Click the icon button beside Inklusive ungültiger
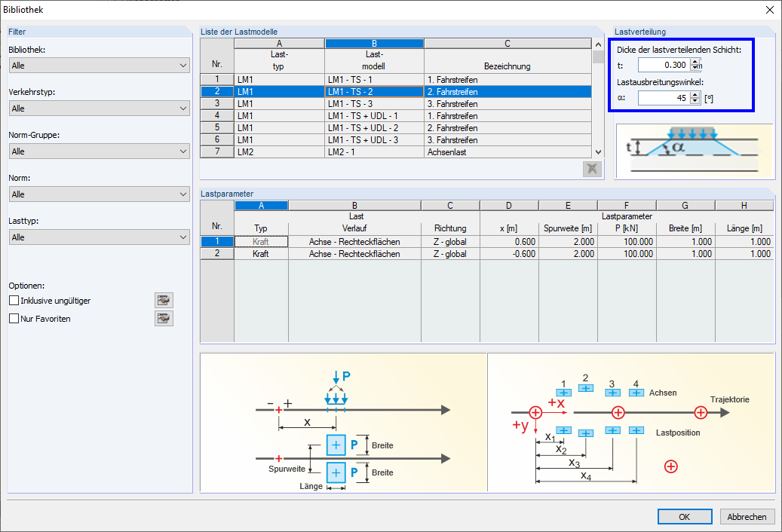782x532 pixels. [164, 301]
